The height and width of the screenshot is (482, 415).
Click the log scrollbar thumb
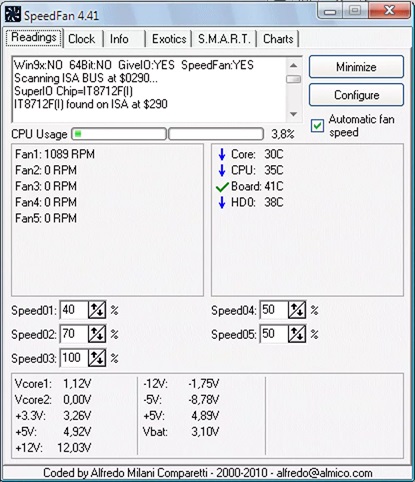click(293, 79)
